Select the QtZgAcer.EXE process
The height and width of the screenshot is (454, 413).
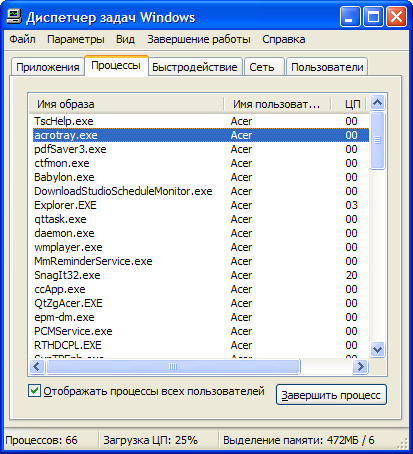[x=201, y=303]
